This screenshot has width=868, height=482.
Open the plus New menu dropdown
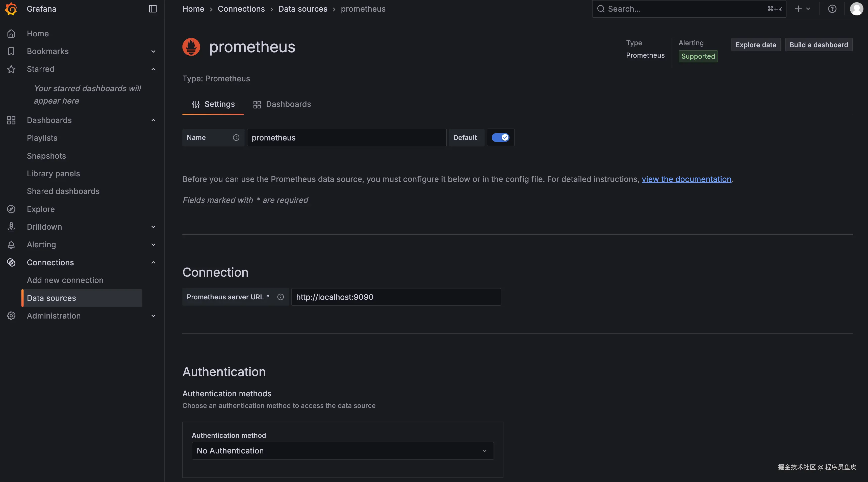coord(802,9)
